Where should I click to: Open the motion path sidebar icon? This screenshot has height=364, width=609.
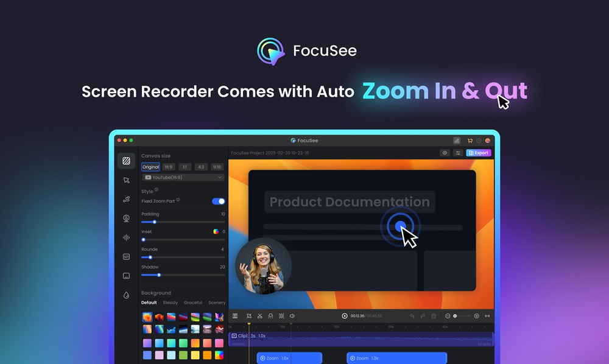126,199
